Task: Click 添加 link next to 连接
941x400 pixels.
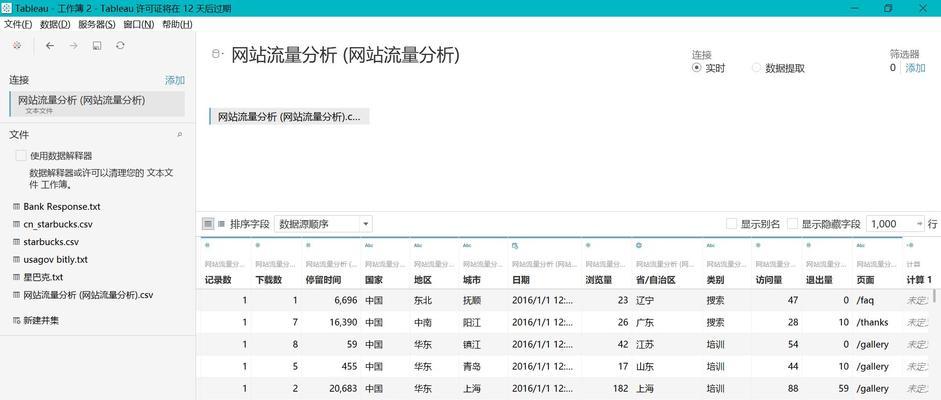Action: (175, 80)
